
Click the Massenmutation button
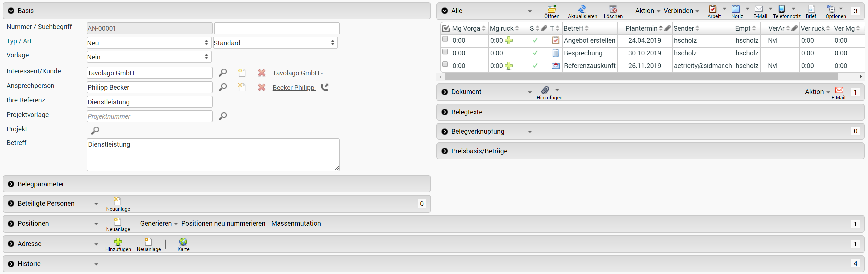click(296, 223)
